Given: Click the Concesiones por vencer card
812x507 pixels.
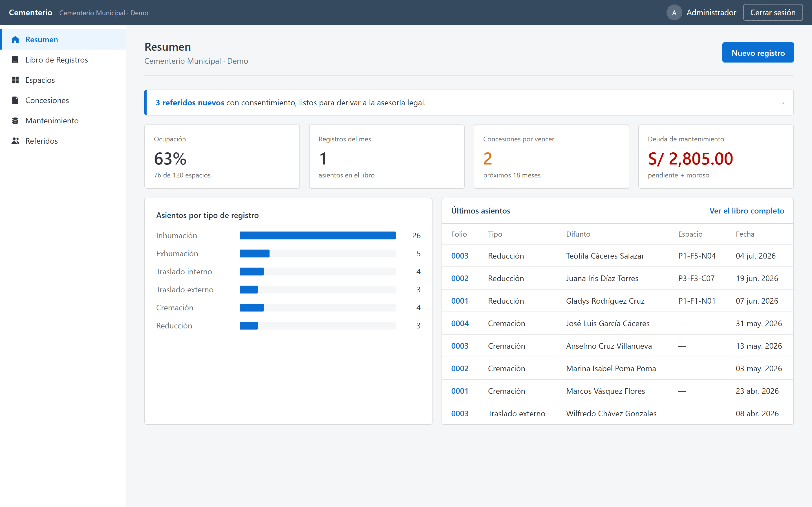Looking at the screenshot, I should coord(551,157).
